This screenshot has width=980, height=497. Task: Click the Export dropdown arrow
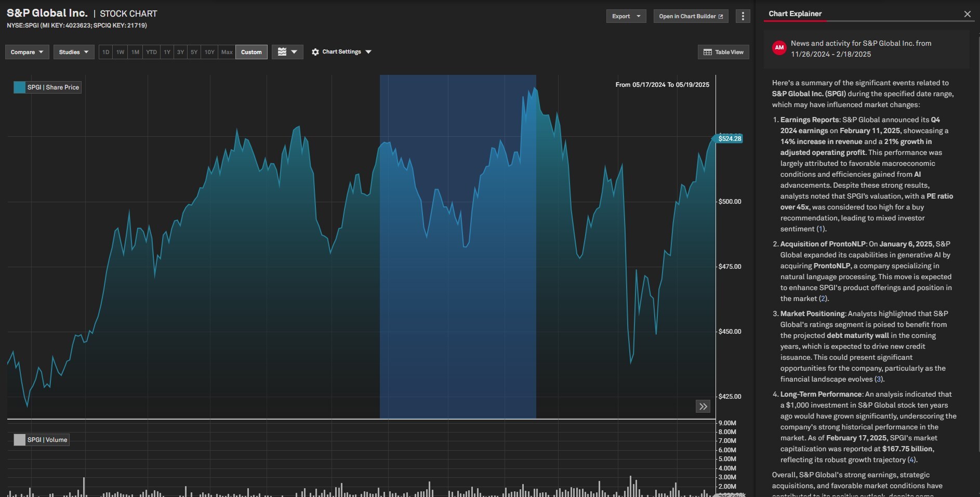click(x=639, y=17)
